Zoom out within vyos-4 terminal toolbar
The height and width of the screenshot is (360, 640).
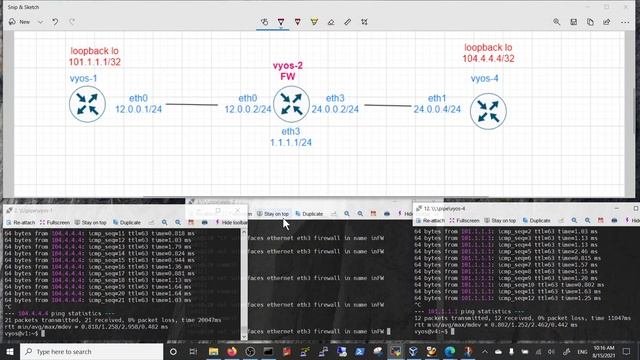588,220
